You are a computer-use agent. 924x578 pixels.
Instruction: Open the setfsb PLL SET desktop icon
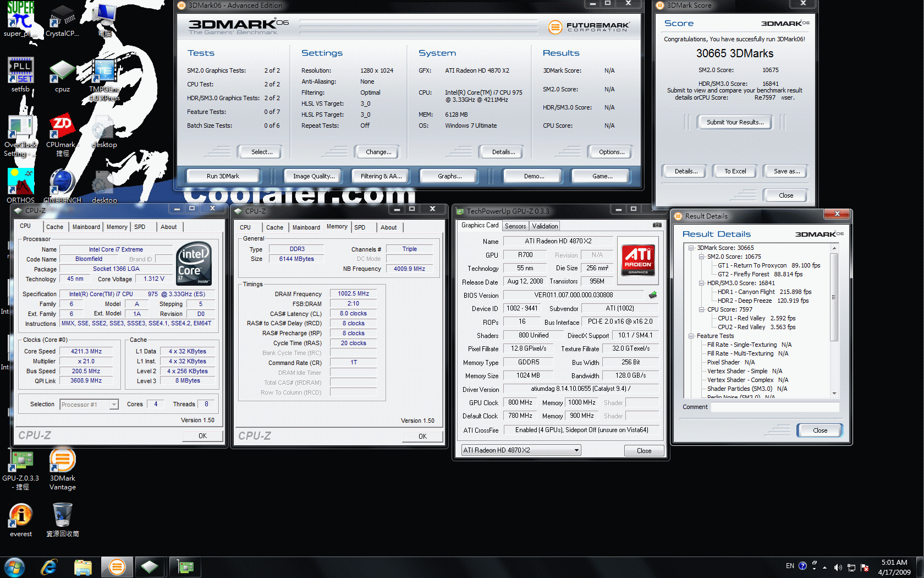coord(20,74)
